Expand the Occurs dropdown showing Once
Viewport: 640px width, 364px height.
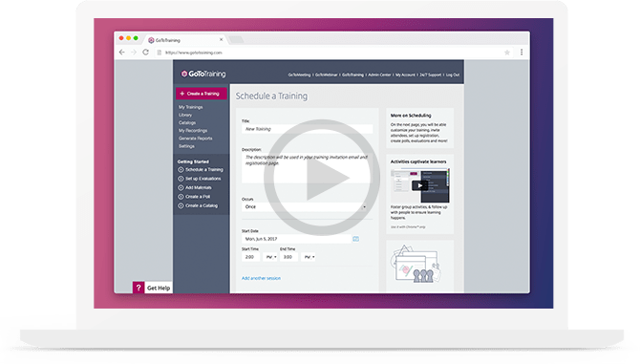(305, 207)
